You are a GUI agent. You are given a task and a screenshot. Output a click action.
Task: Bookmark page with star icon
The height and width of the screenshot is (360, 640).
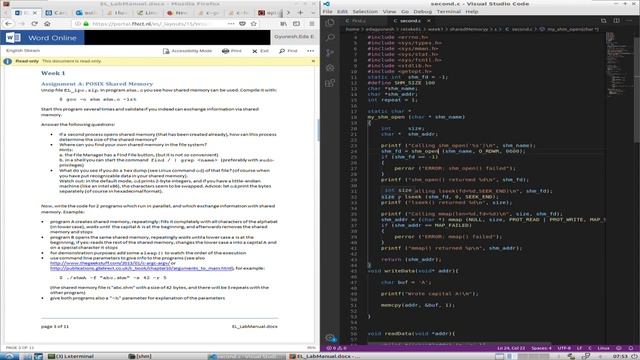coord(253,24)
